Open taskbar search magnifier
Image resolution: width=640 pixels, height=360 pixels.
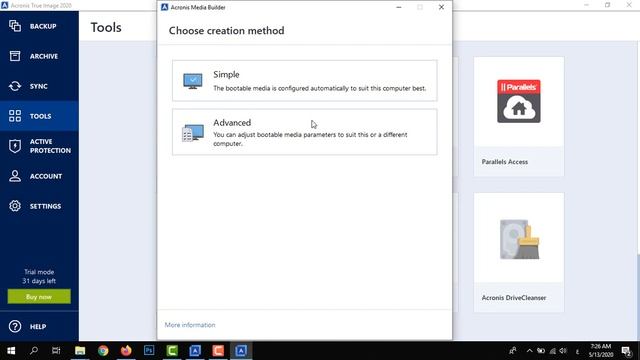tap(34, 351)
